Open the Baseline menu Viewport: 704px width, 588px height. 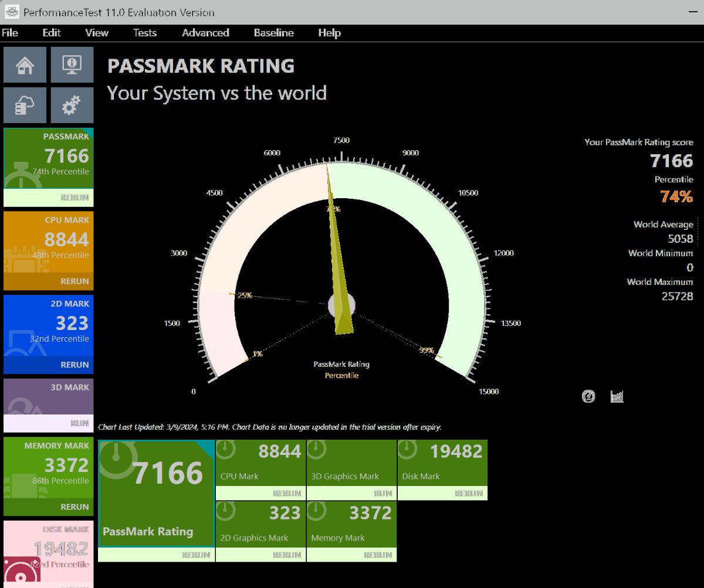point(273,33)
